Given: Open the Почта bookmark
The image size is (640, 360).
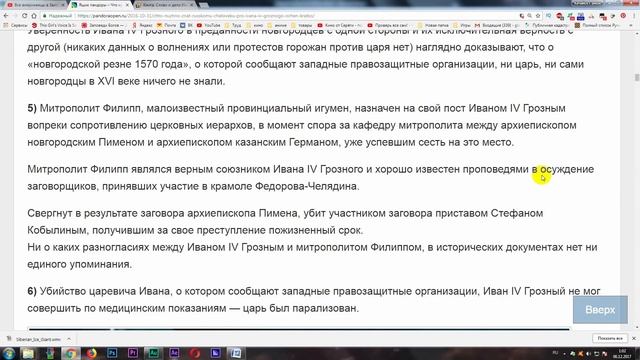Looking at the screenshot, I should pyautogui.click(x=167, y=25).
